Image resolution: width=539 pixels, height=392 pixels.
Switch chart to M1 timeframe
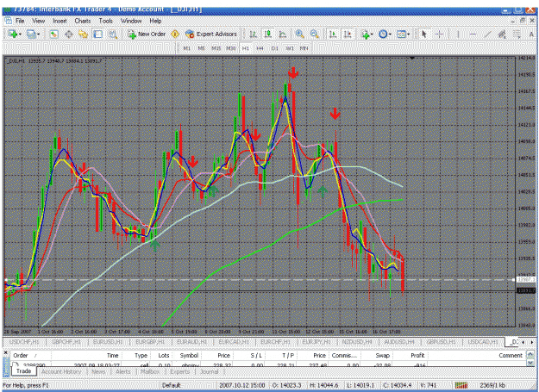[x=186, y=48]
